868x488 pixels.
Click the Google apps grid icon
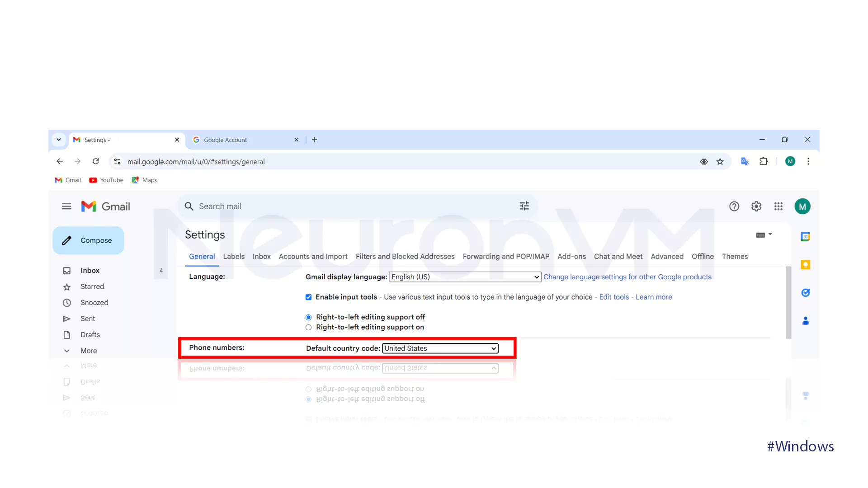coord(778,206)
